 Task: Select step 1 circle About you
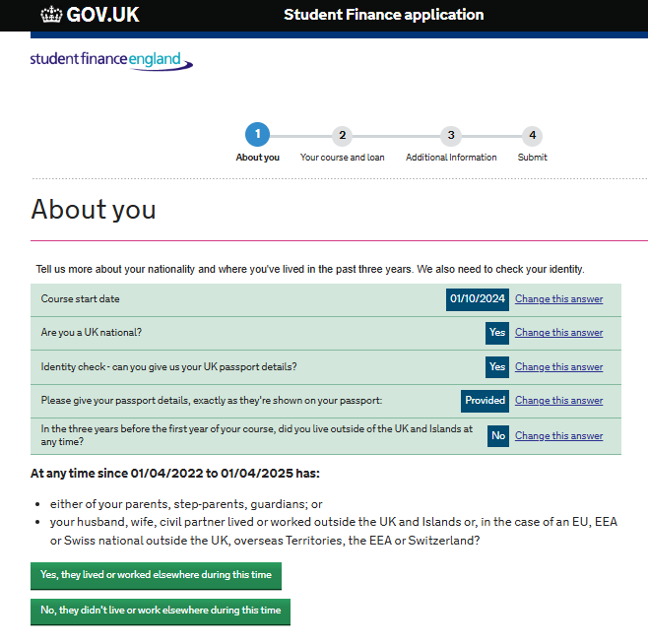pos(257,134)
